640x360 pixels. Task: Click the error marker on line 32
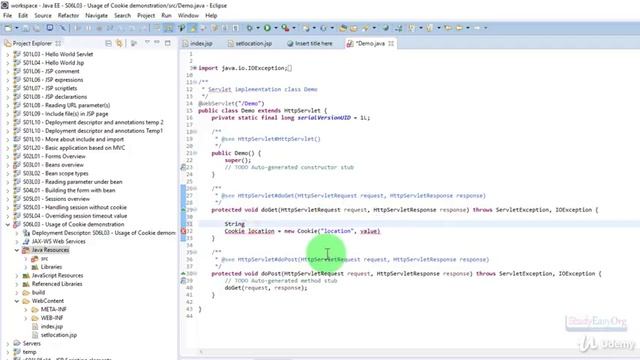pyautogui.click(x=183, y=231)
